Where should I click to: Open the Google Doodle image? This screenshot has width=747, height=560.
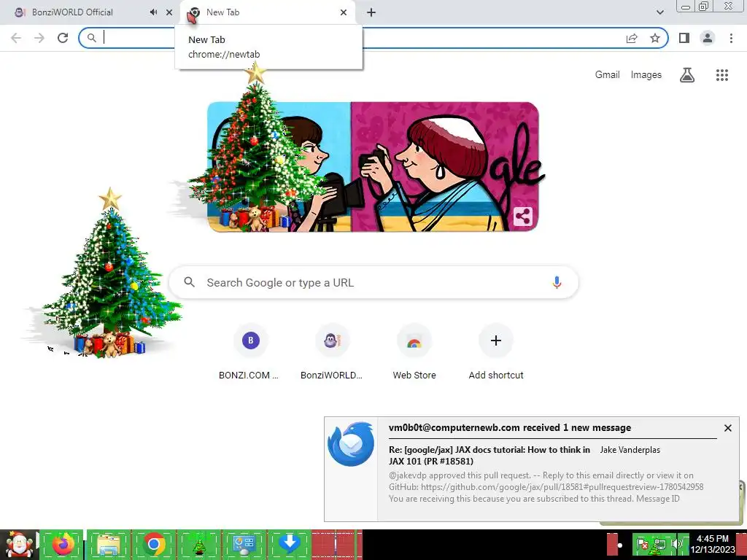coord(373,167)
